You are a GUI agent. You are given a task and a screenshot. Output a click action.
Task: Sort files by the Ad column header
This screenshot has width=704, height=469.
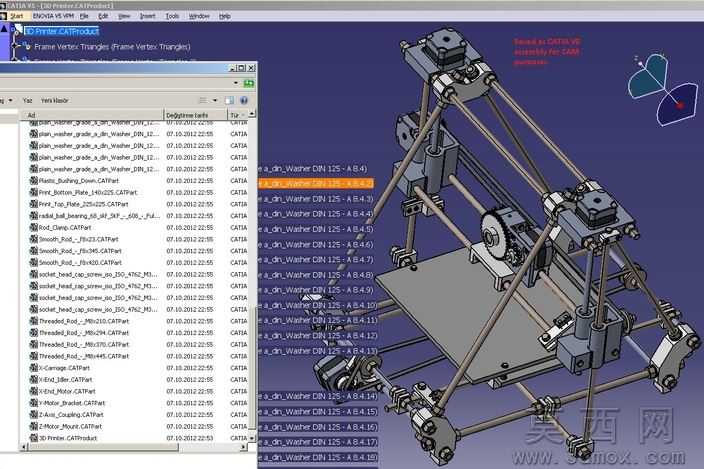(92, 115)
